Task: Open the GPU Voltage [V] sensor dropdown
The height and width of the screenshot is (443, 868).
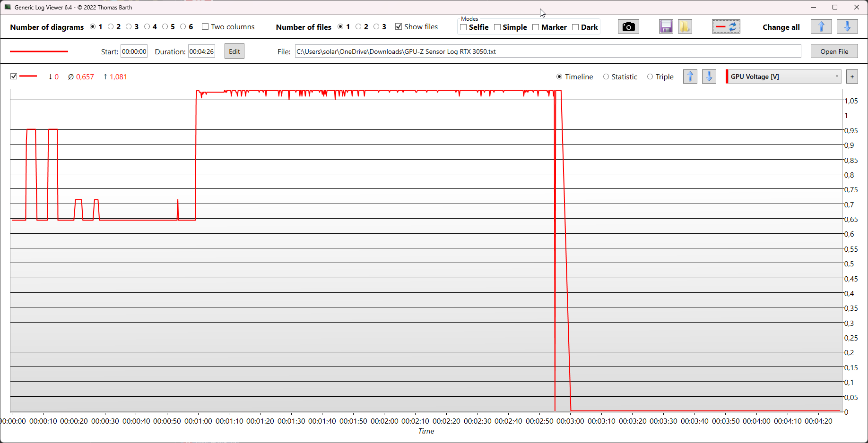Action: coord(783,77)
